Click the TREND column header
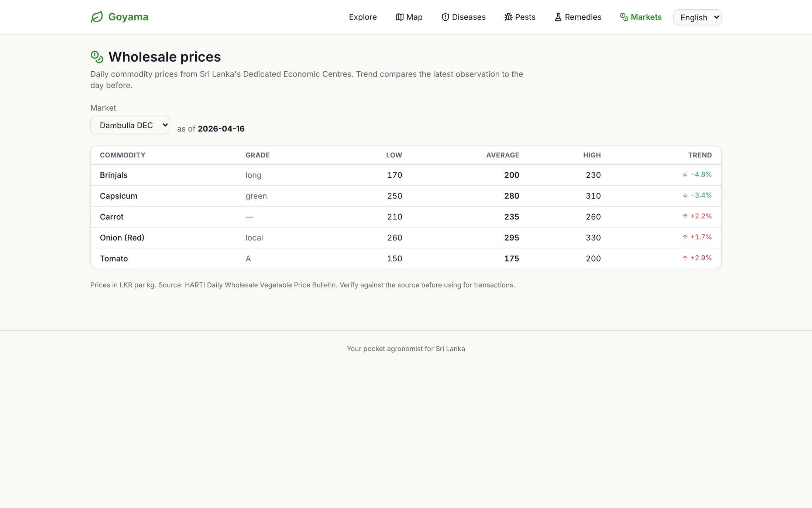This screenshot has height=508, width=812. click(700, 155)
